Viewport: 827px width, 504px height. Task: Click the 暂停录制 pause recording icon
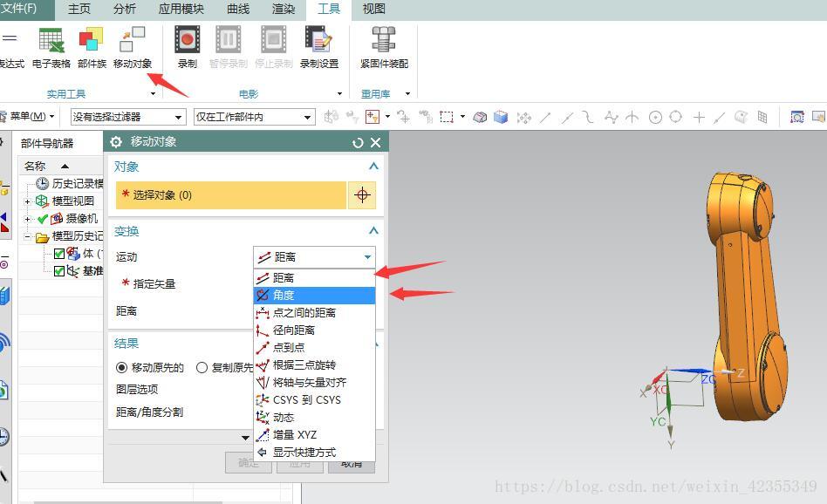click(228, 40)
